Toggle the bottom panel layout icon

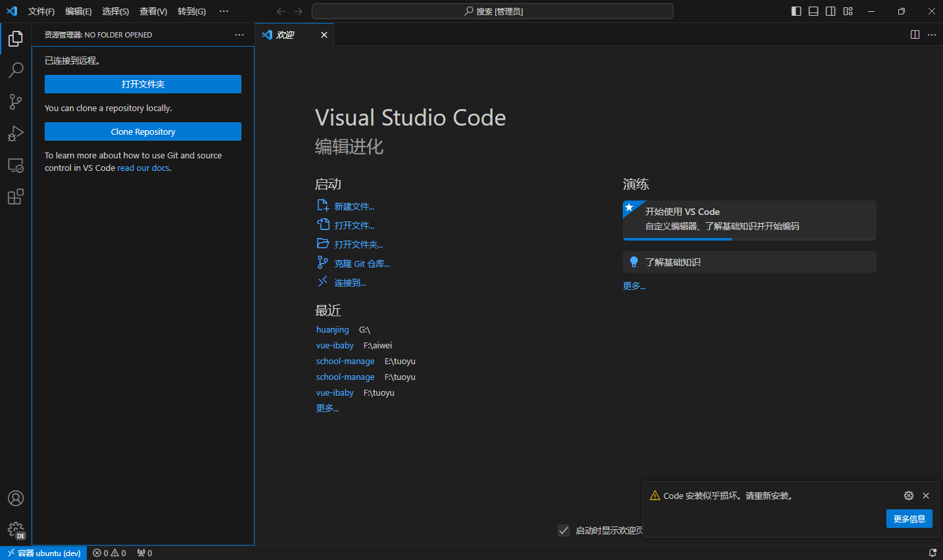click(813, 11)
